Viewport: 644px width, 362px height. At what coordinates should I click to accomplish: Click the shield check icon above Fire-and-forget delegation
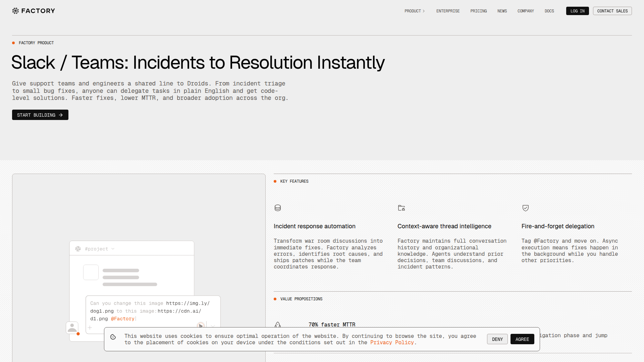click(526, 208)
